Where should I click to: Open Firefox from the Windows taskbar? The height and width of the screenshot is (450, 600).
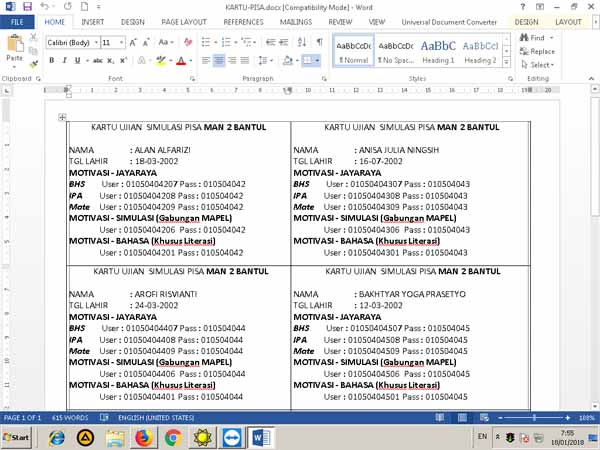[x=143, y=437]
